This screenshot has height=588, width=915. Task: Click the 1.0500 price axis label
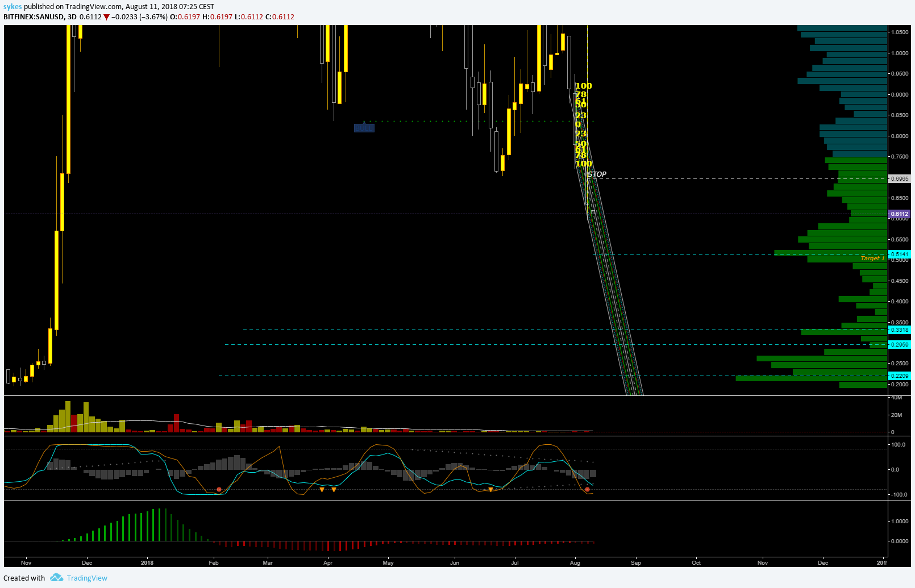click(x=900, y=32)
